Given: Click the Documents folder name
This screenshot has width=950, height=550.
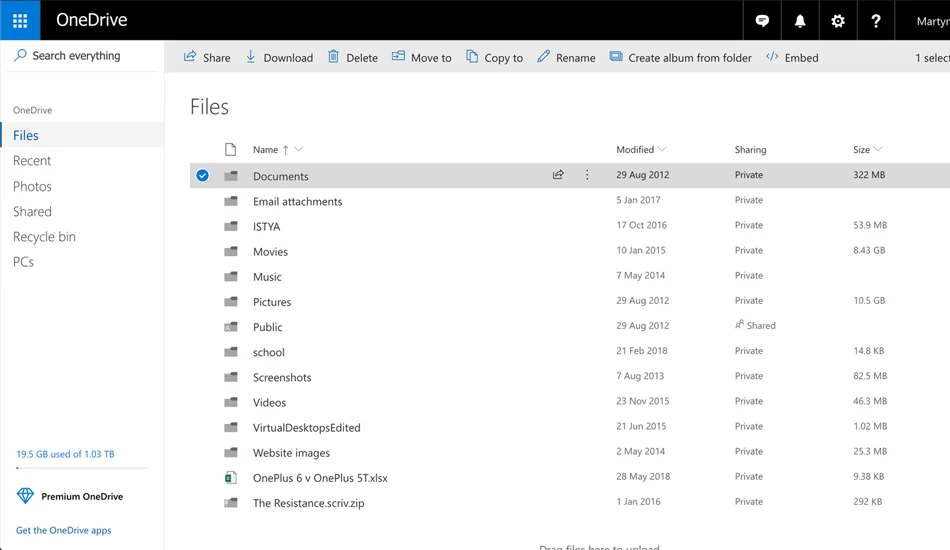Looking at the screenshot, I should pyautogui.click(x=281, y=176).
